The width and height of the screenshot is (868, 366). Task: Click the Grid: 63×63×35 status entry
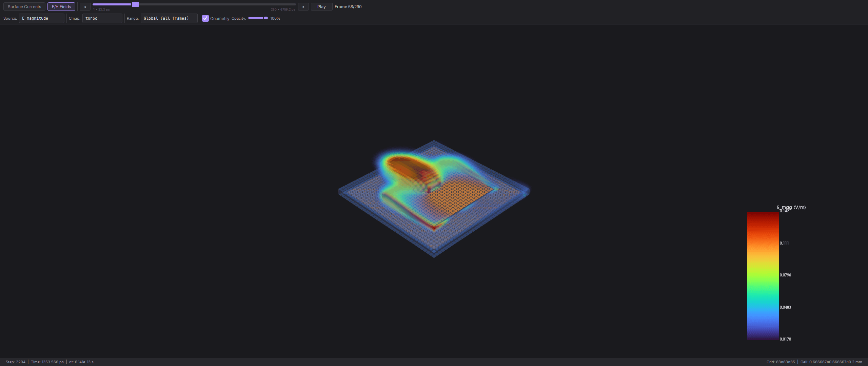(781, 362)
